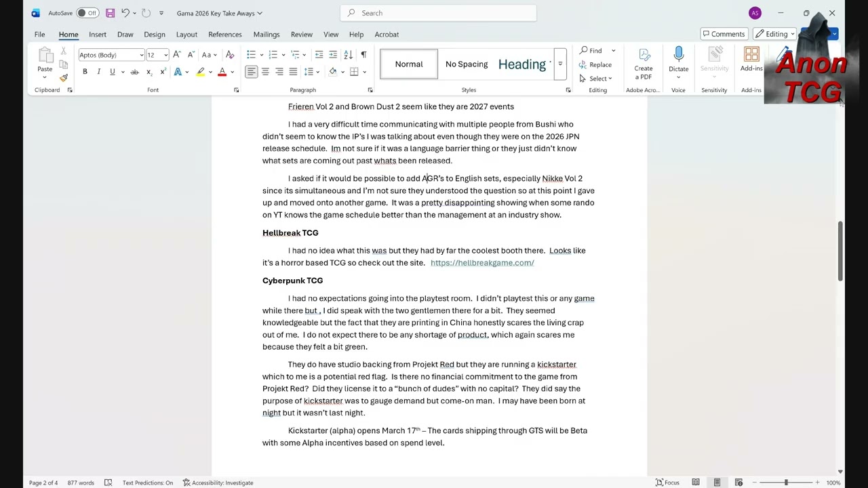
Task: Click the Superscript button
Action: (163, 72)
